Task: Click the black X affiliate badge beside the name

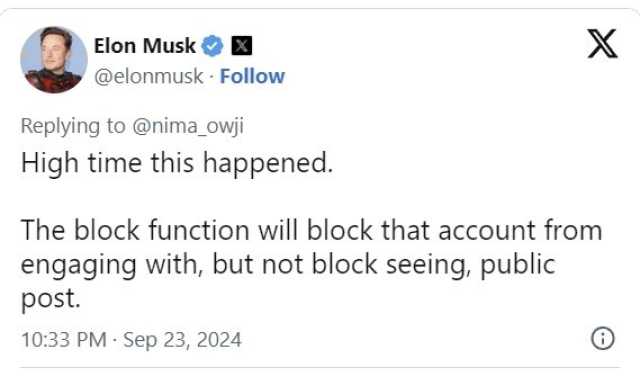Action: pos(242,45)
